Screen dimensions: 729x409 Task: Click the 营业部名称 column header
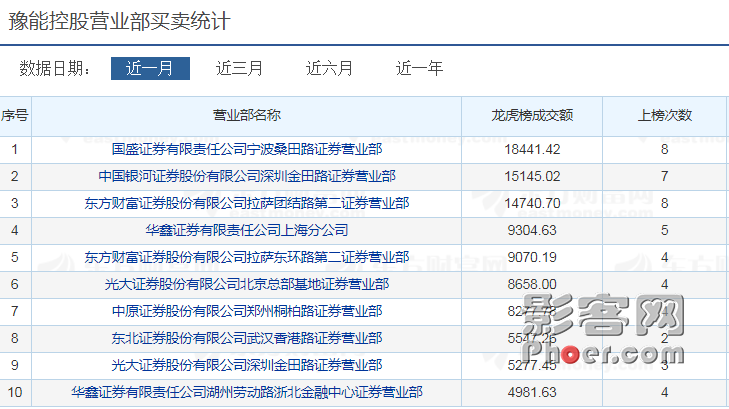click(247, 115)
